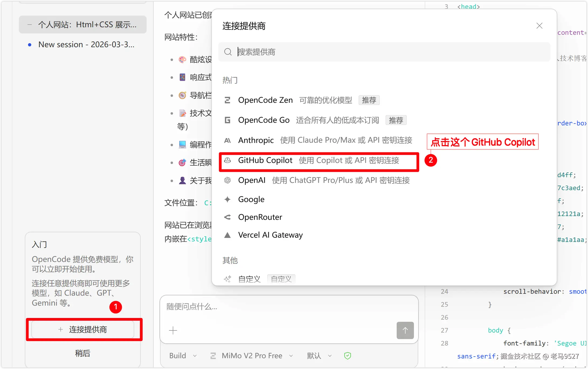
Task: Click the GitHub Copilot icon
Action: [227, 160]
